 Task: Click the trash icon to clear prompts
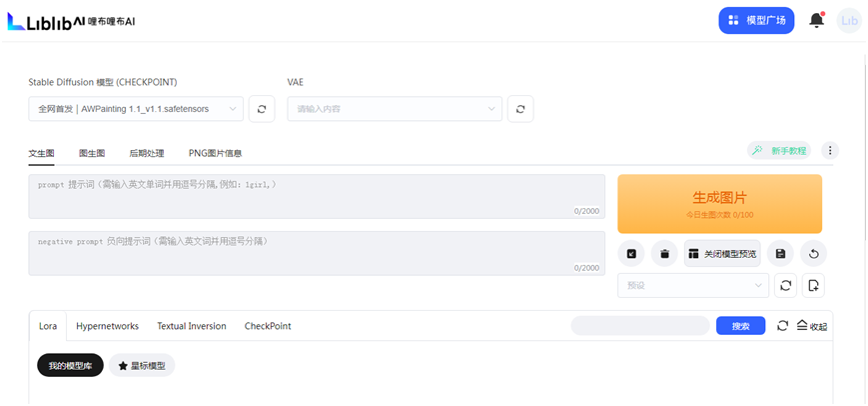click(664, 254)
